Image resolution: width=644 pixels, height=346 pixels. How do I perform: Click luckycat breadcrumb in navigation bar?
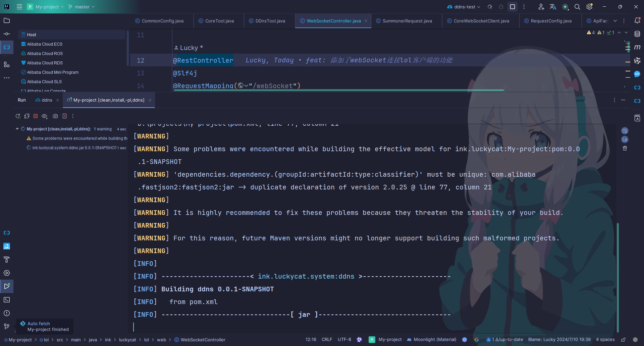pos(127,340)
